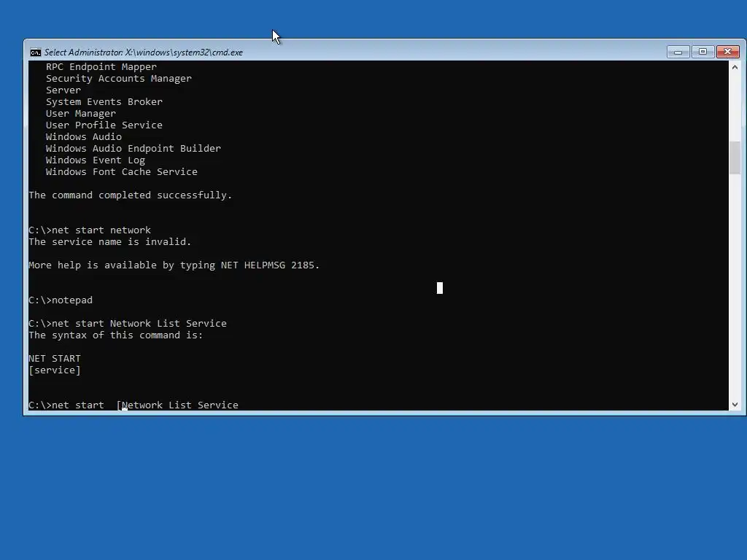This screenshot has height=560, width=747.
Task: Close the cmd.exe window
Action: (727, 52)
